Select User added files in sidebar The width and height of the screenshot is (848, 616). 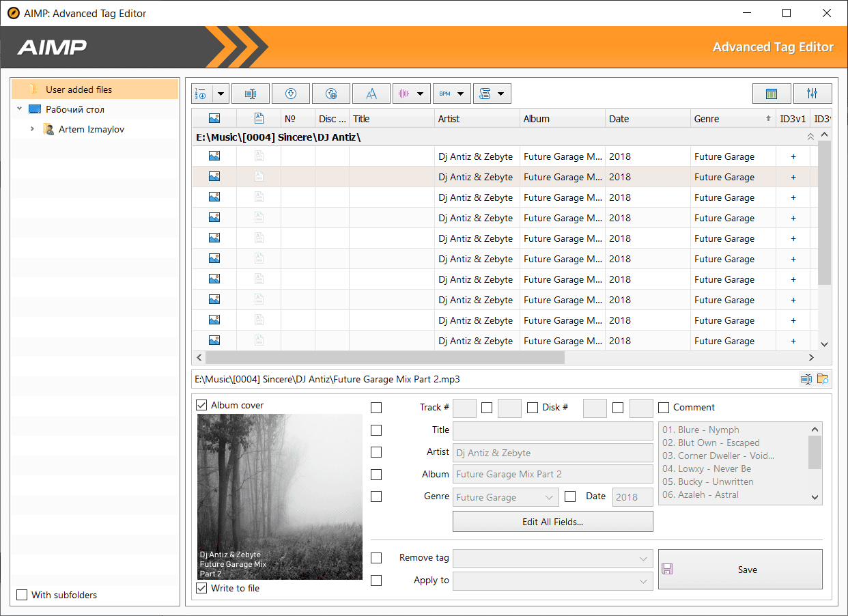pyautogui.click(x=95, y=89)
